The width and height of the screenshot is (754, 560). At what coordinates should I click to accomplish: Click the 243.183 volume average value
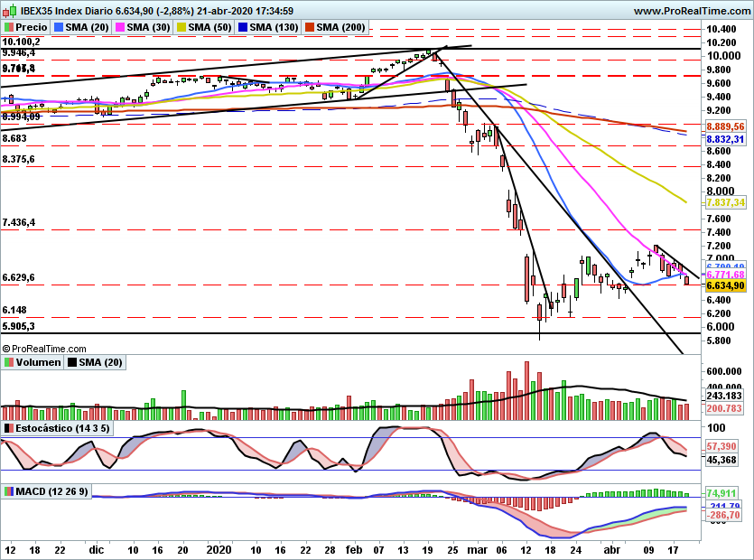point(724,396)
